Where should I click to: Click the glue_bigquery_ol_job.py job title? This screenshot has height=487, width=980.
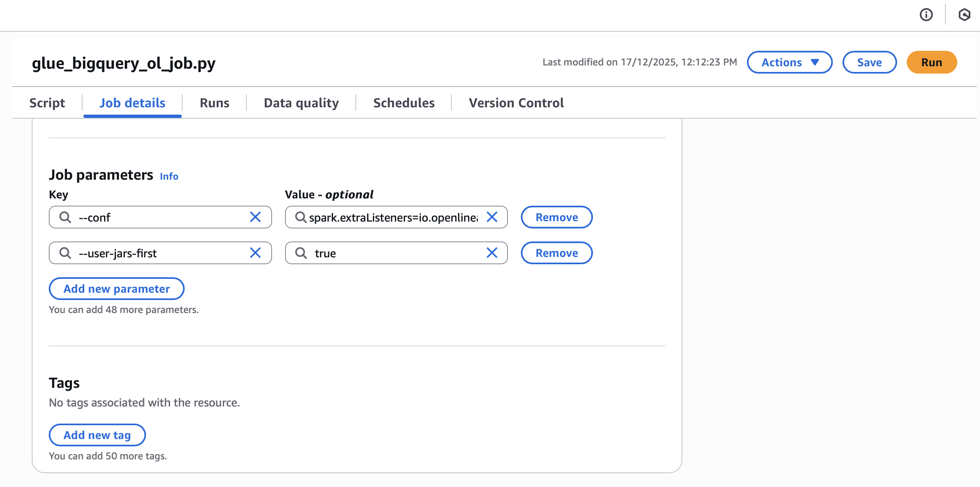(124, 63)
